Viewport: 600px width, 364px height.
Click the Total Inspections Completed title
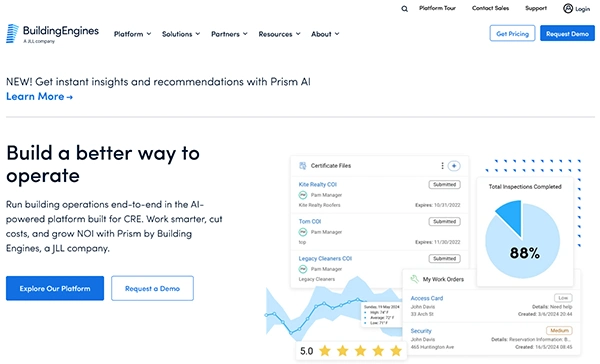[x=525, y=187]
